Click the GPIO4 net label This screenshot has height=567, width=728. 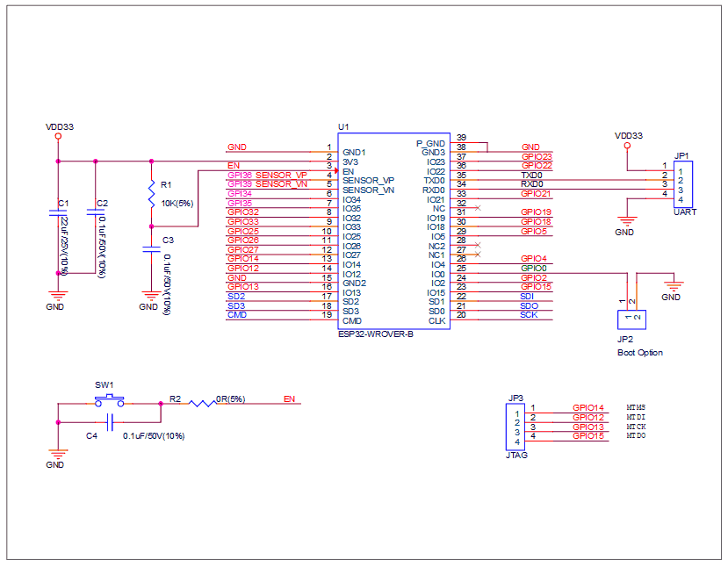534,258
